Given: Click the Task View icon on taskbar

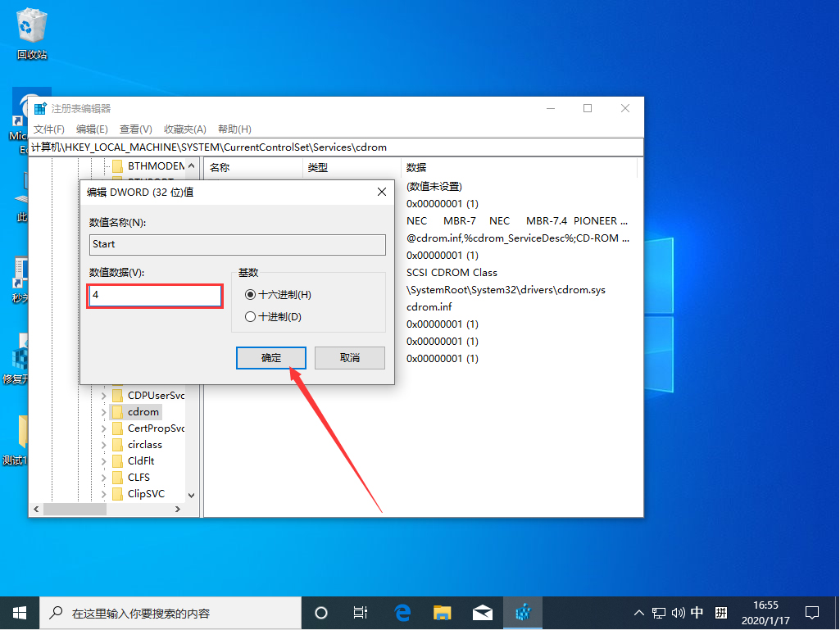Looking at the screenshot, I should click(361, 612).
